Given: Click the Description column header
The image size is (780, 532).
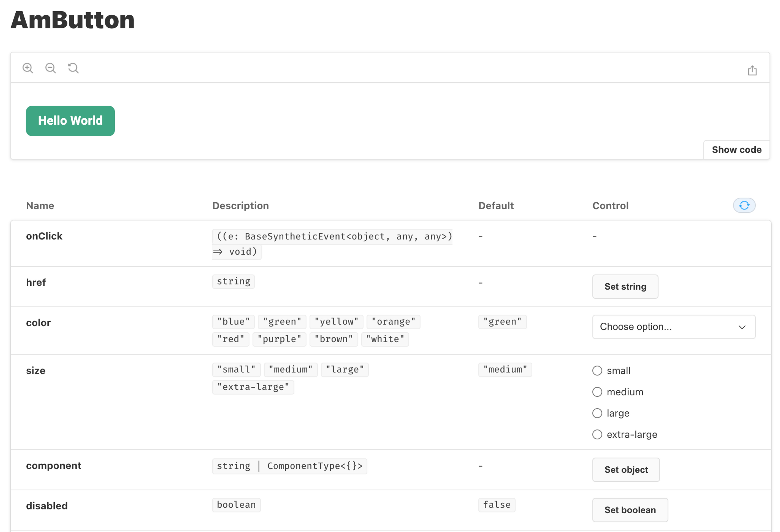Looking at the screenshot, I should [240, 206].
